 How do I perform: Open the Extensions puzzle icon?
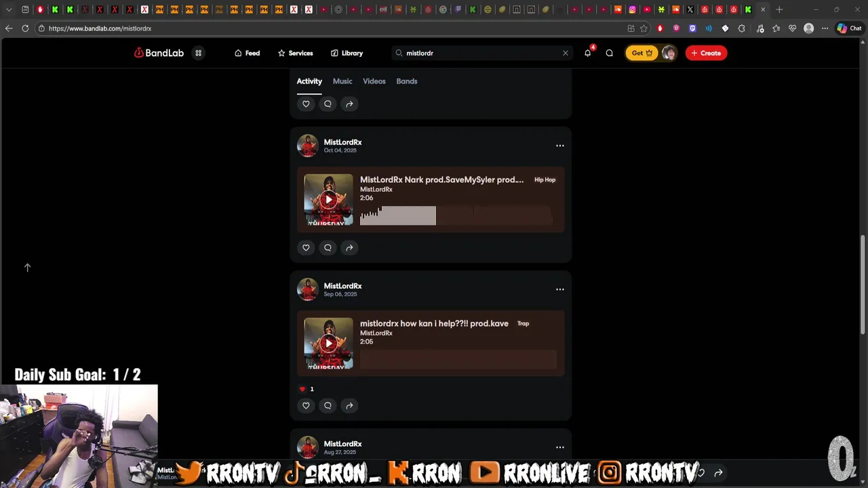click(741, 28)
